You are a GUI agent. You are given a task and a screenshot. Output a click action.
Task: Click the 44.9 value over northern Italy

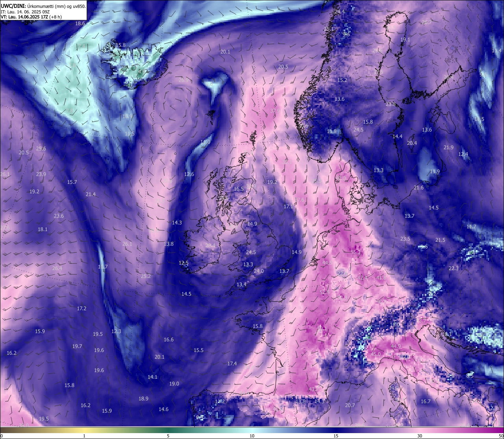396,346
